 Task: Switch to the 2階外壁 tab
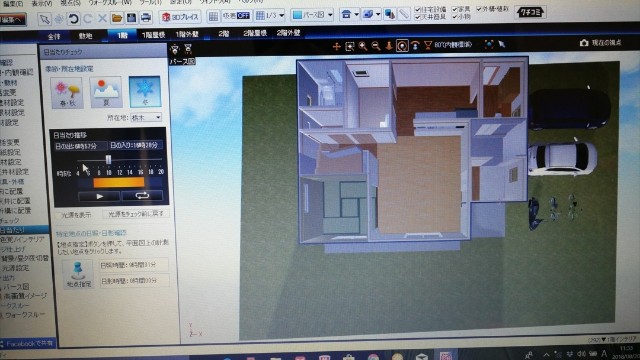click(x=288, y=33)
